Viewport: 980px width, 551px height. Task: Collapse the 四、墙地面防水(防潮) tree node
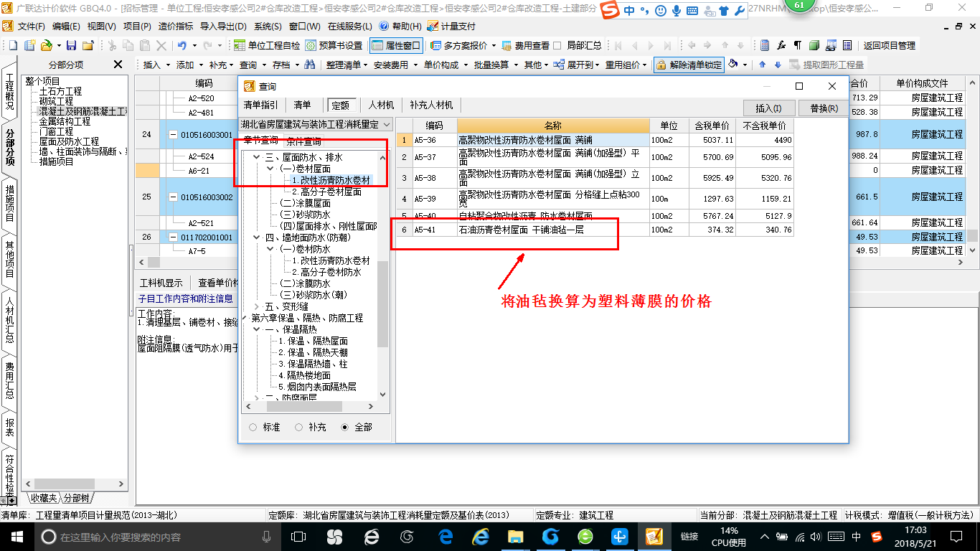[x=257, y=237]
